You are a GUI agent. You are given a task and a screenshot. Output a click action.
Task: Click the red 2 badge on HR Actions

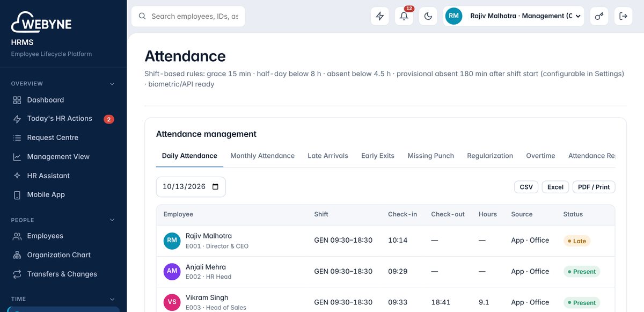pos(108,119)
